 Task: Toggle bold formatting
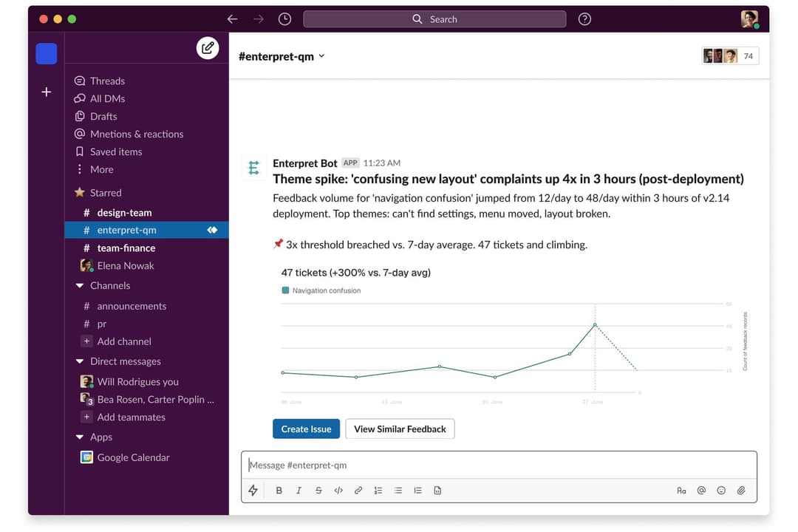click(279, 491)
